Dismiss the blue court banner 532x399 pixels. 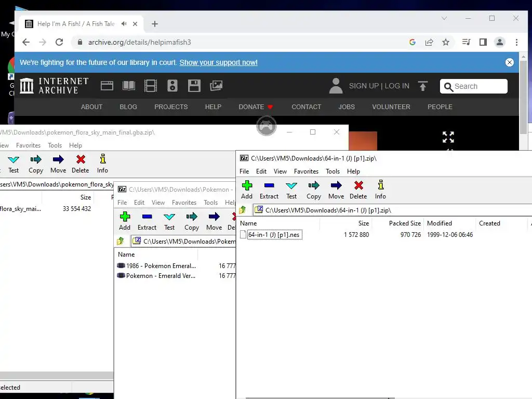coord(509,62)
